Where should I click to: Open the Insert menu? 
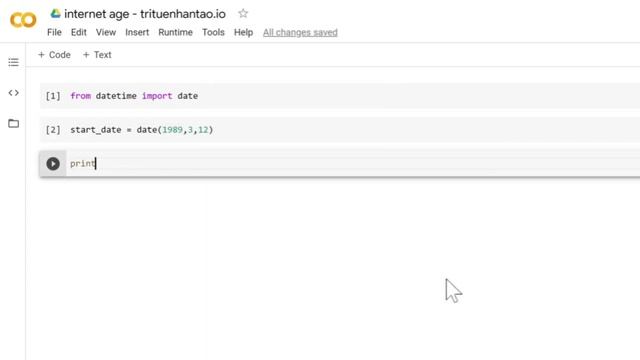[137, 32]
